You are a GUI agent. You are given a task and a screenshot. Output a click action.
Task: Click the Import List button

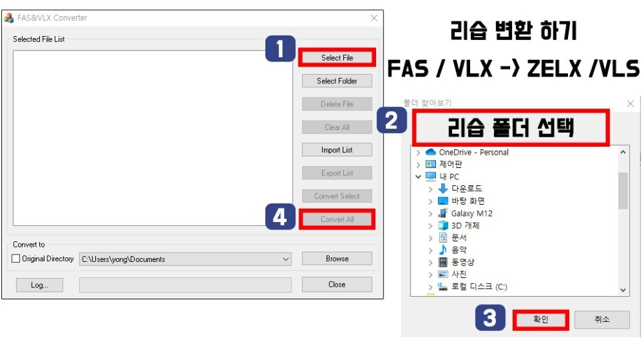(337, 150)
